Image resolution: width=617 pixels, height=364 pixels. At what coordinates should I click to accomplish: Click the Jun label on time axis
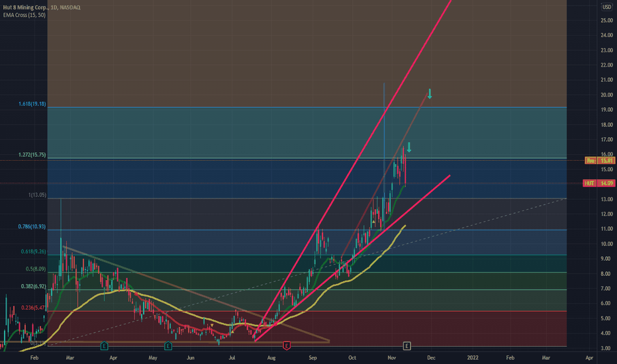click(191, 357)
